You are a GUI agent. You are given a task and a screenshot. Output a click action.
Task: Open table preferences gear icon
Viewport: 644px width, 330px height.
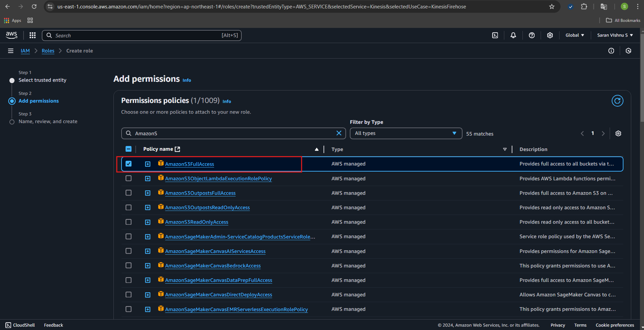pyautogui.click(x=618, y=134)
